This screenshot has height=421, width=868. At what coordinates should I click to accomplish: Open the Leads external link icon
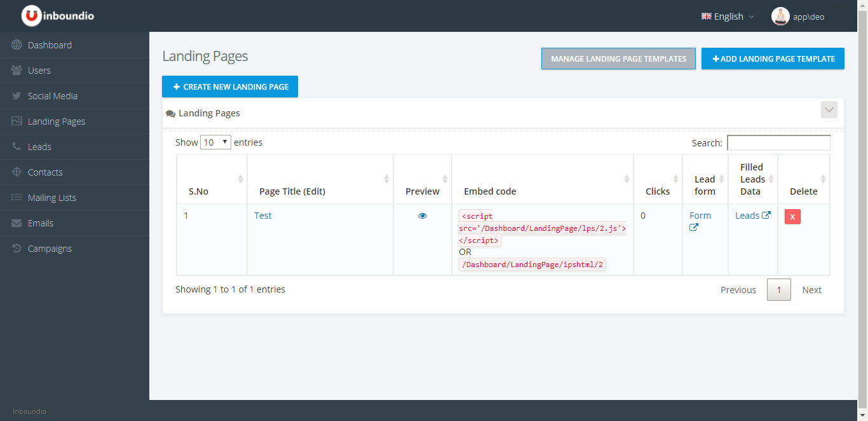tap(766, 216)
